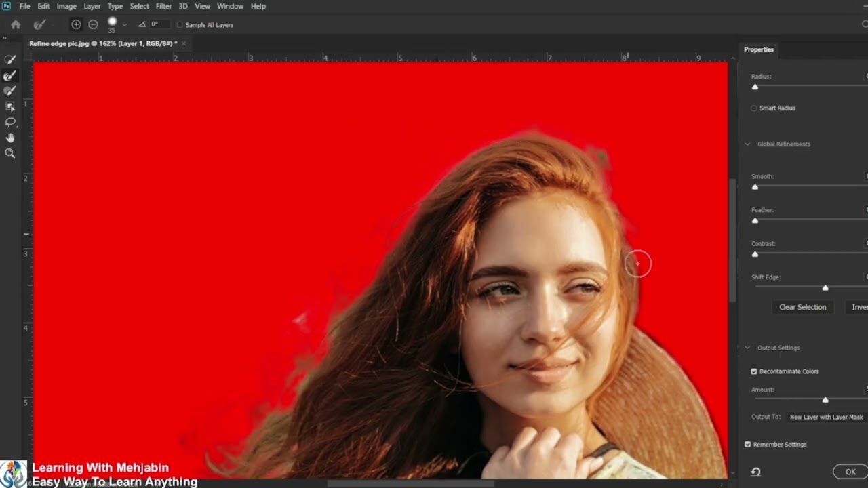The height and width of the screenshot is (488, 868).
Task: Collapse the Global Refinements section
Action: click(x=748, y=144)
